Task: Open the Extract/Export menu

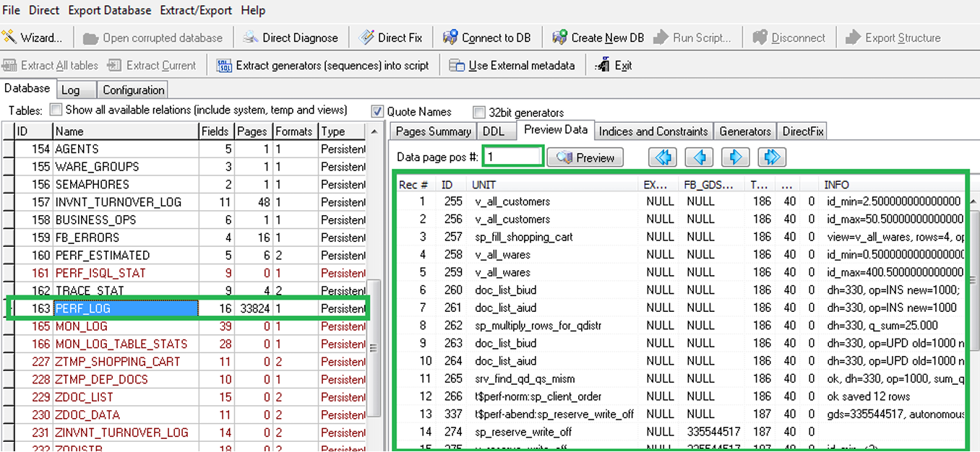Action: coord(197,10)
